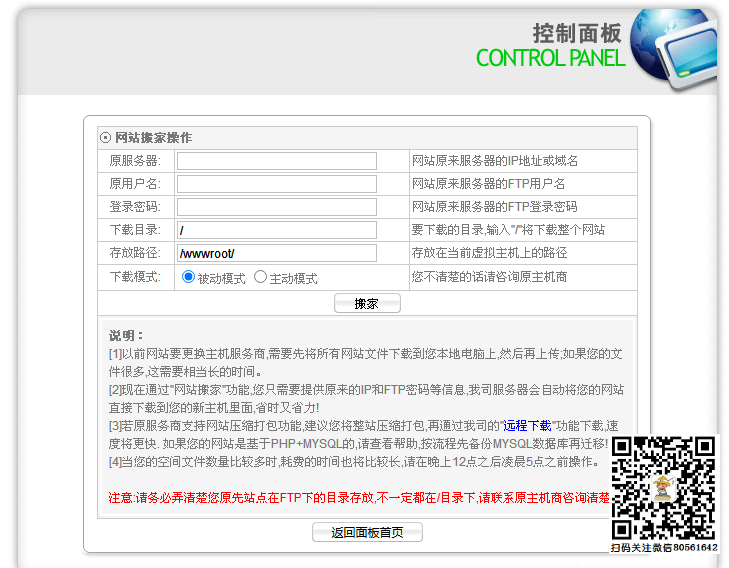Click the WeChat QR code image
This screenshot has width=729, height=568.
coord(663,487)
